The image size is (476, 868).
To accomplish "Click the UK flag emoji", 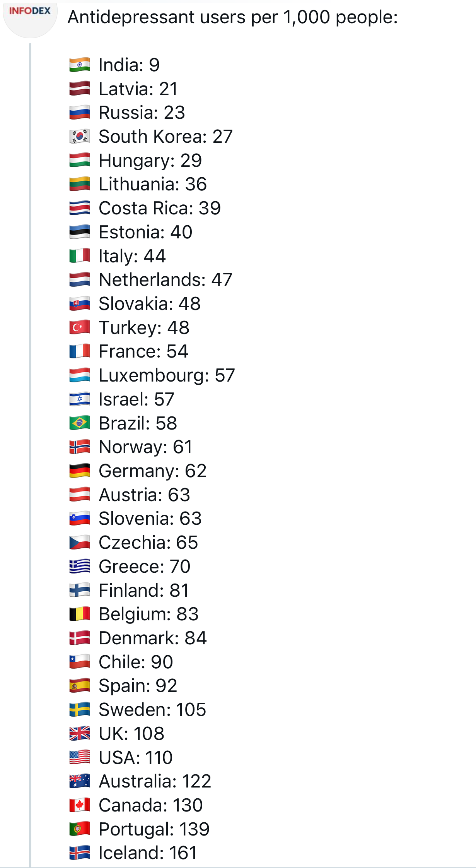I will click(80, 733).
